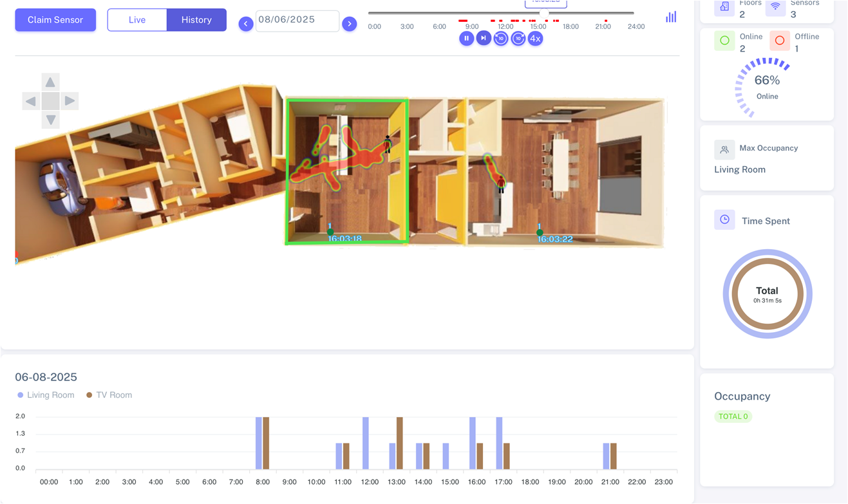Screen dimensions: 848x504
Task: Go to next date
Action: tap(349, 24)
